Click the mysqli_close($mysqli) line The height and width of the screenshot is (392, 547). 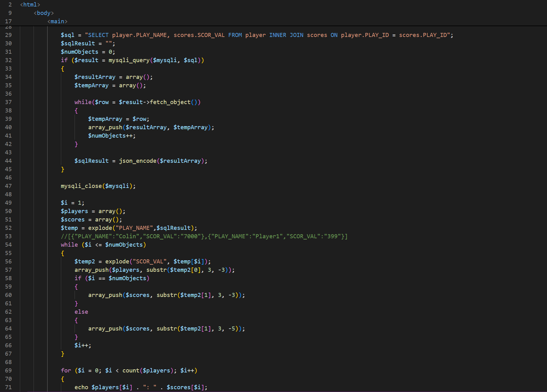coord(98,186)
